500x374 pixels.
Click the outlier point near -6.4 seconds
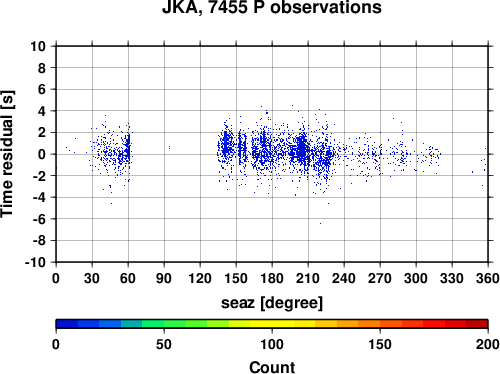(x=321, y=223)
